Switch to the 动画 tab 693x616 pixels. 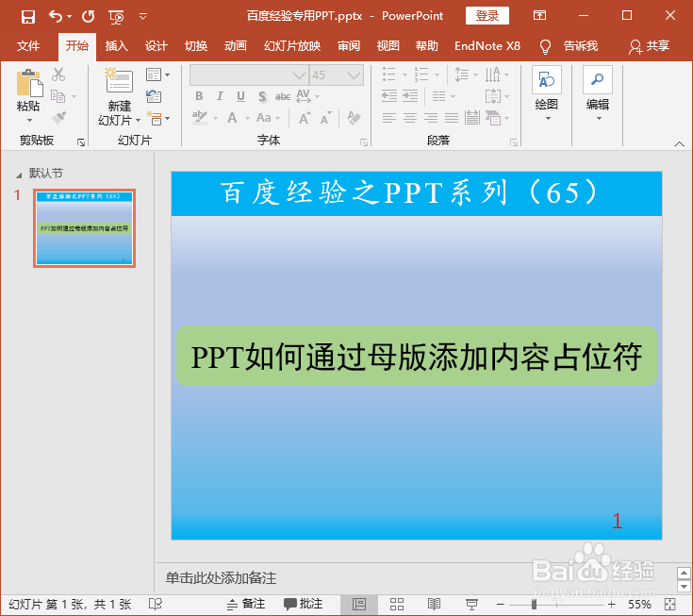(235, 46)
